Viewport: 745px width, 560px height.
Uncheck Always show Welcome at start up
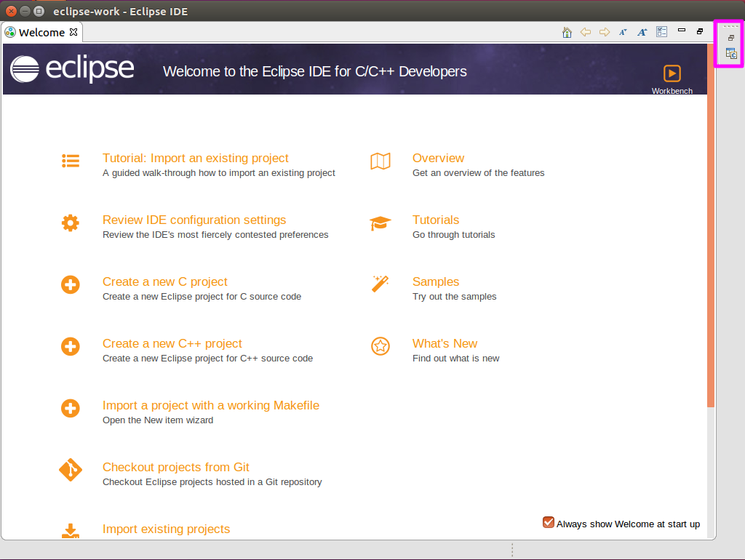pos(548,522)
